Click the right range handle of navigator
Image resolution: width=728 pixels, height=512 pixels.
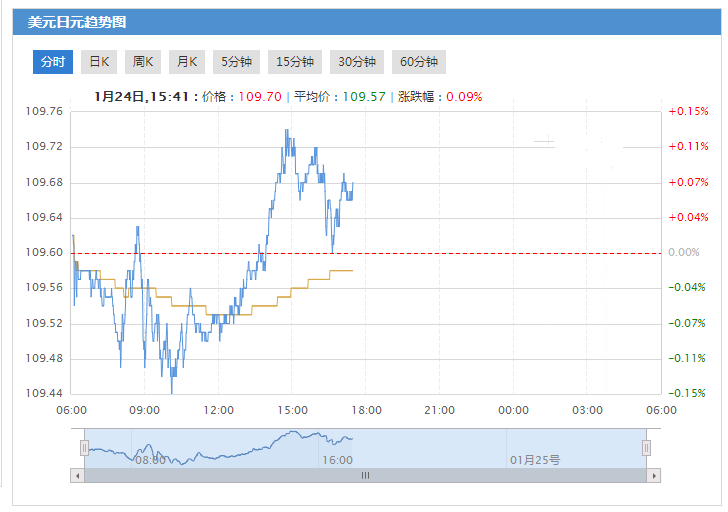tap(647, 447)
